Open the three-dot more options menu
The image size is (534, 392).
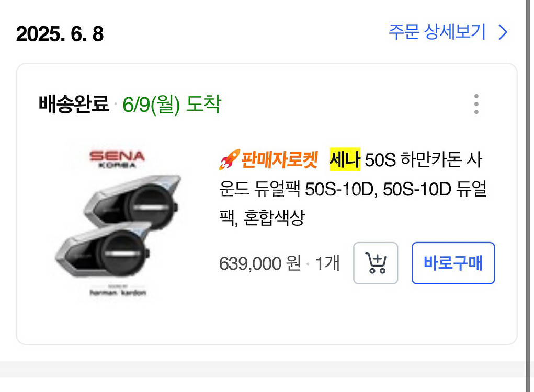pyautogui.click(x=476, y=104)
